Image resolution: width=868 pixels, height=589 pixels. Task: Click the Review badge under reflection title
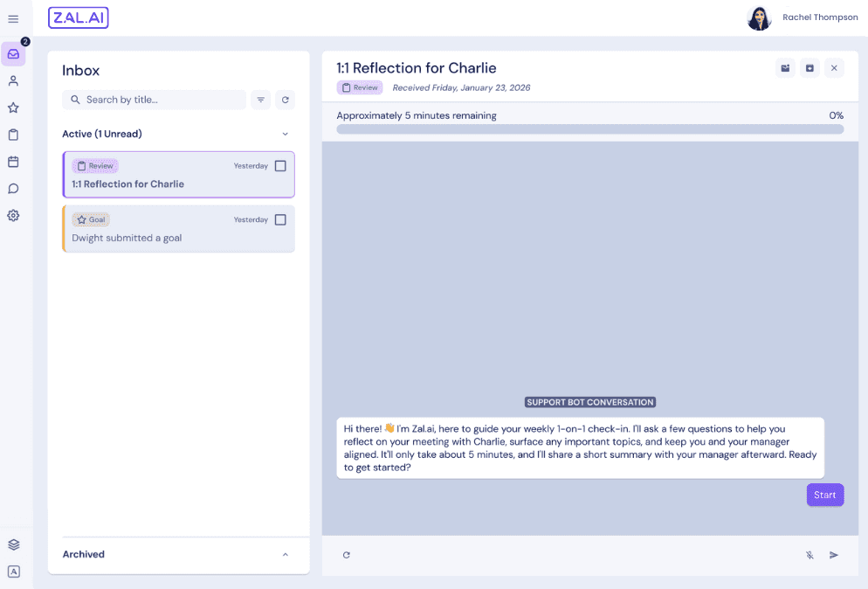click(360, 87)
